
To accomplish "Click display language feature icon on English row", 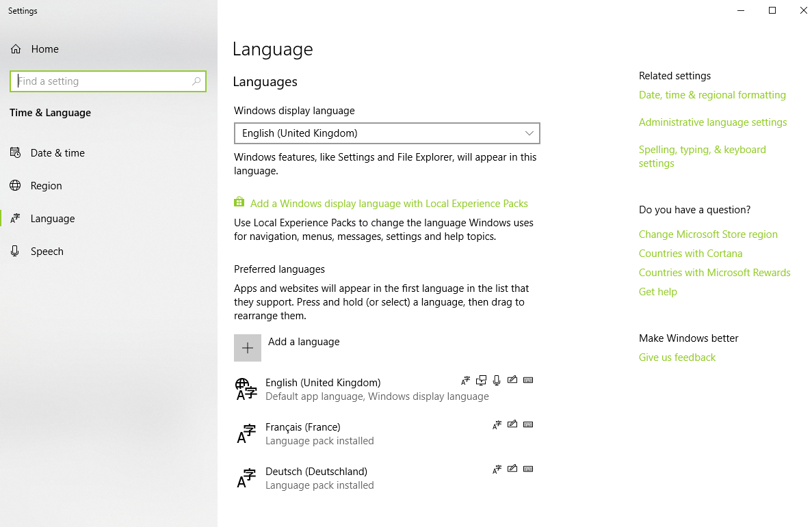I will [466, 381].
